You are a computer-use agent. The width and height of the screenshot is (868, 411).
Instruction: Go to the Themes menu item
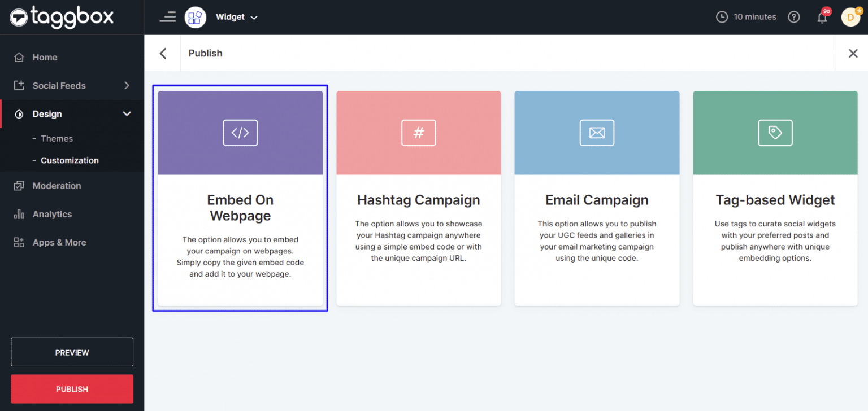point(57,138)
